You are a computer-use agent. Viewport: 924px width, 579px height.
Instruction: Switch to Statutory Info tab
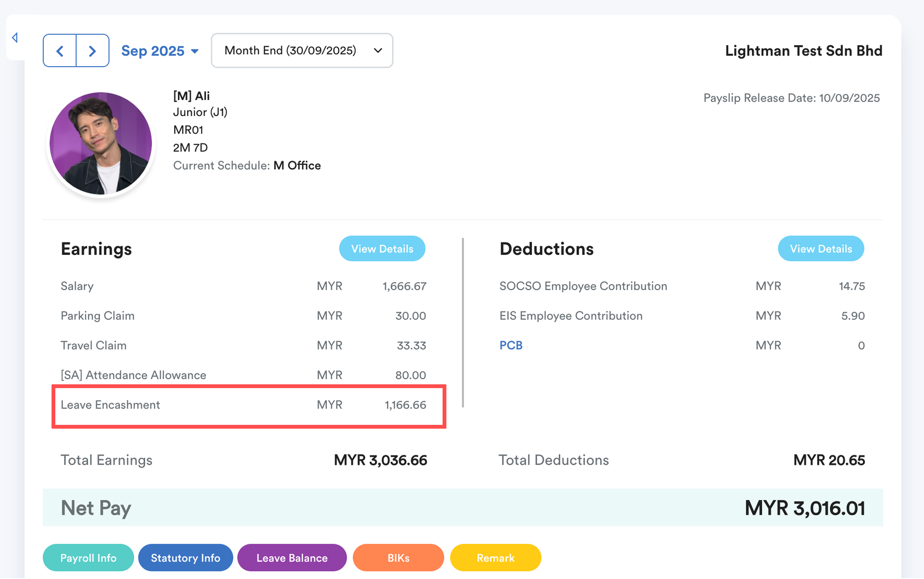click(185, 558)
